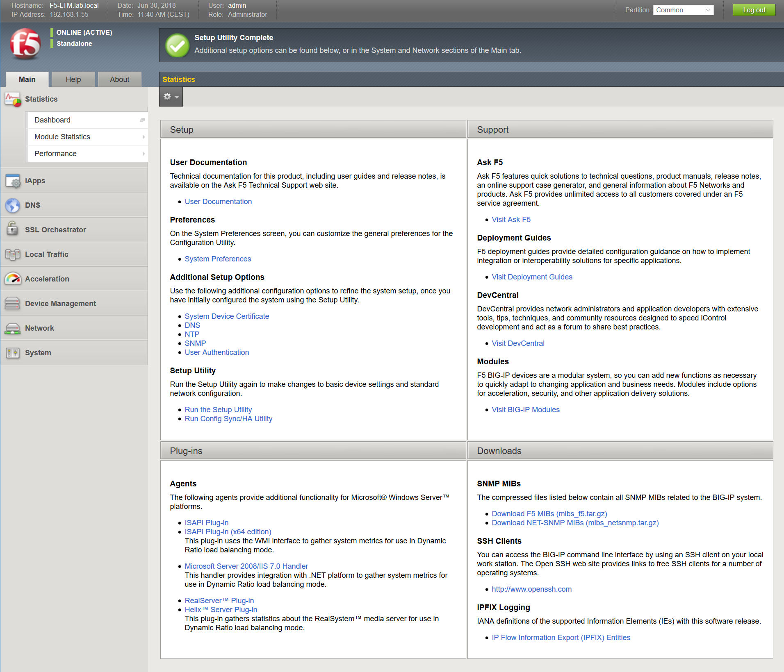Screen dimensions: 784x672
Task: Click Visit DevCentral link
Action: coord(518,343)
